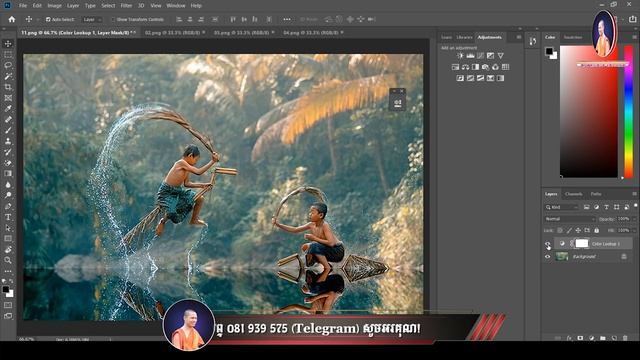Open the Auto-Select Layer dropdown
The height and width of the screenshot is (360, 640).
tap(92, 19)
